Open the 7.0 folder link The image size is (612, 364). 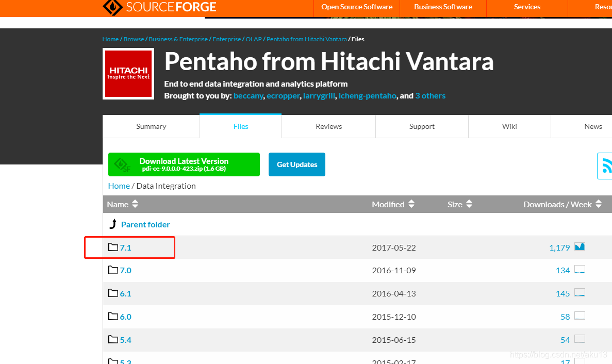pos(125,270)
